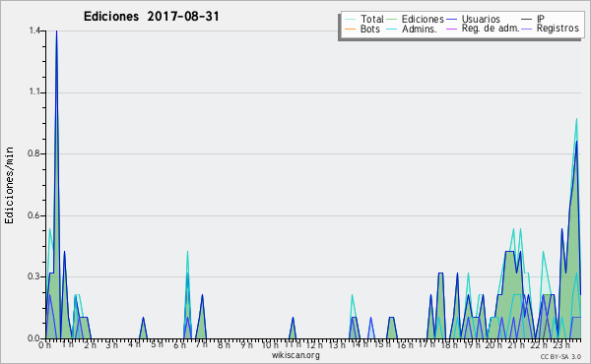
Task: Click the 12 h tick label
Action: [313, 344]
